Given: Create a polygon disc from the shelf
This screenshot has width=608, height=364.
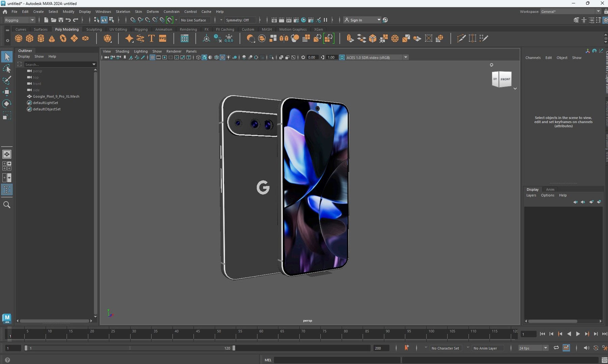Looking at the screenshot, I should [85, 38].
